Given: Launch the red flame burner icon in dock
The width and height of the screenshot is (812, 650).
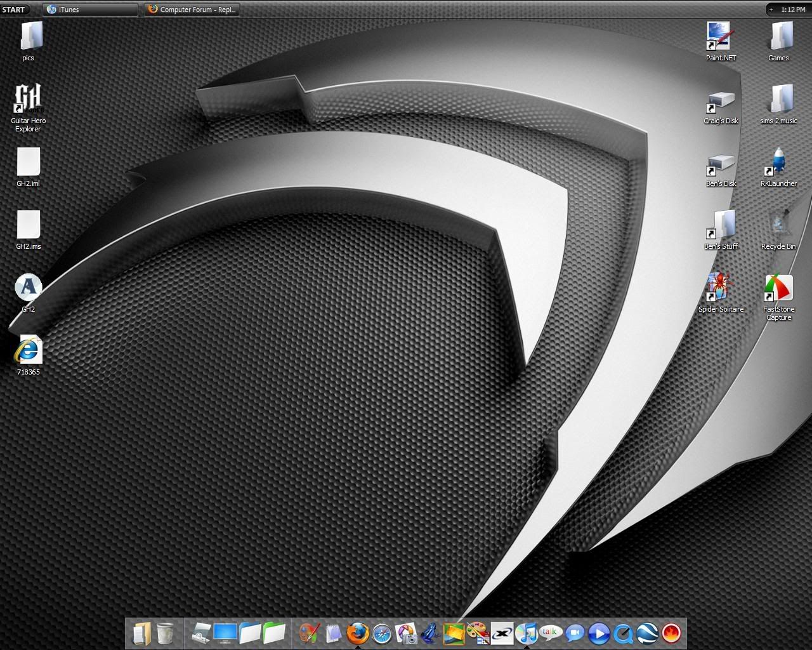Looking at the screenshot, I should coord(671,633).
